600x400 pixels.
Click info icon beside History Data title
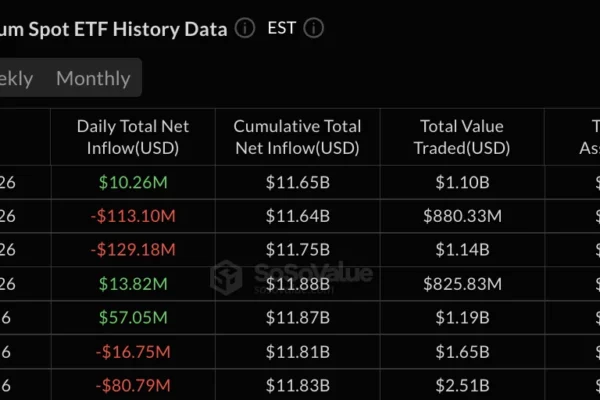(245, 28)
